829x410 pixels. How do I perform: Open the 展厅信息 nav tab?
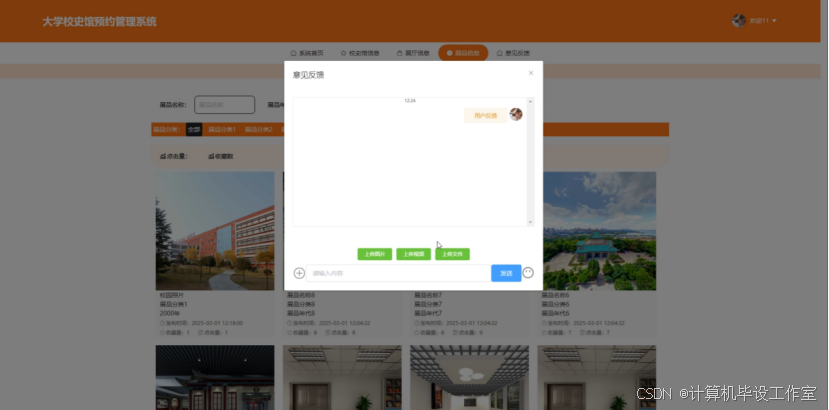pos(413,53)
